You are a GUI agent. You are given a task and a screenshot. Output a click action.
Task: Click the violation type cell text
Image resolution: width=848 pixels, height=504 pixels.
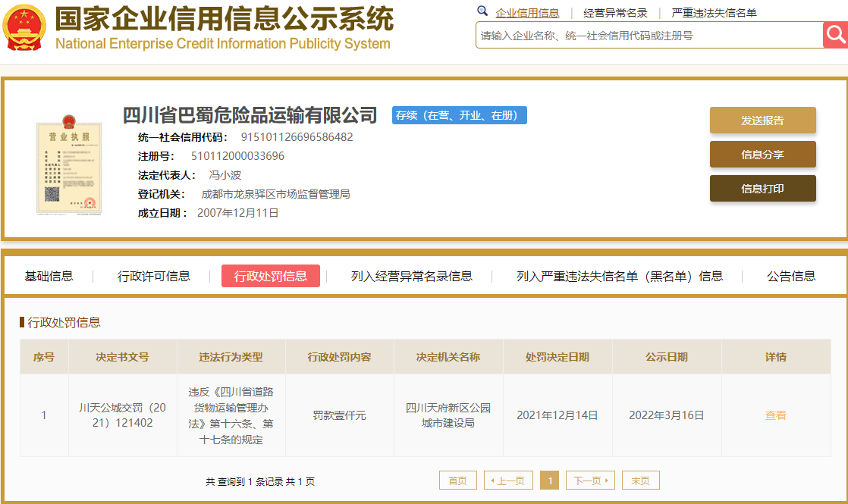click(x=231, y=415)
